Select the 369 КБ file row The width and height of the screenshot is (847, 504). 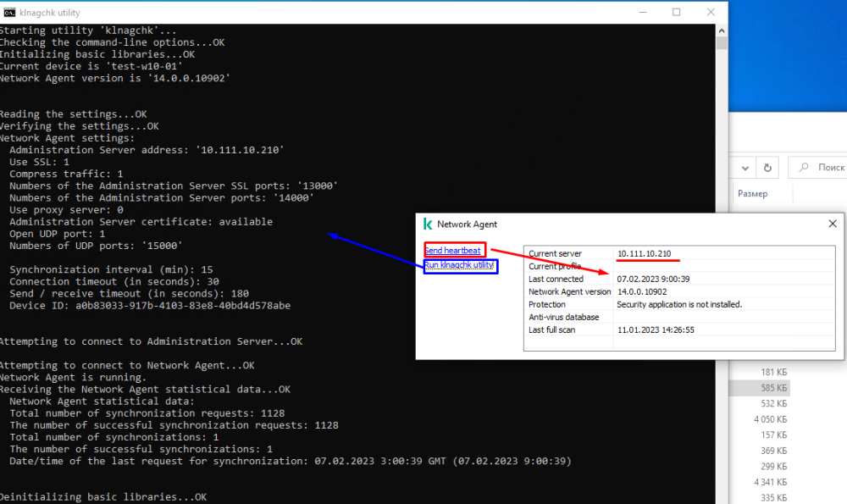[x=760, y=451]
